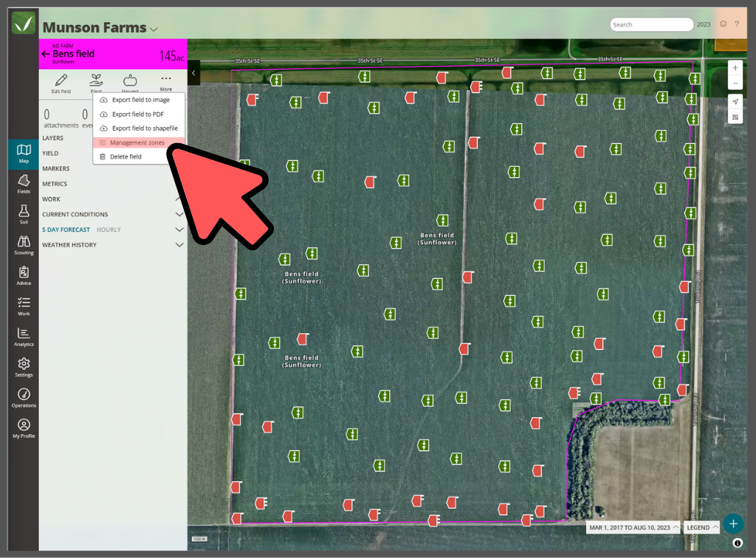Click the map control below the locate arrow

coord(735,117)
